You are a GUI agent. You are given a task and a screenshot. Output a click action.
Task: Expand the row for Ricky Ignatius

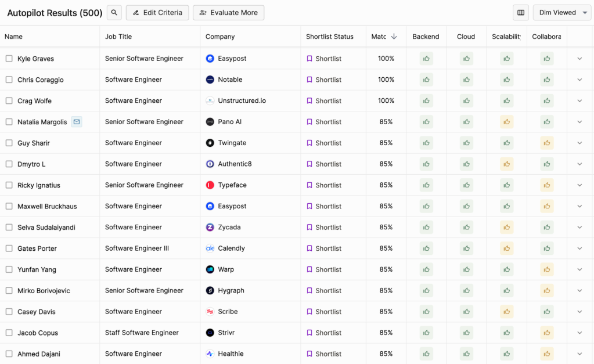pos(579,185)
